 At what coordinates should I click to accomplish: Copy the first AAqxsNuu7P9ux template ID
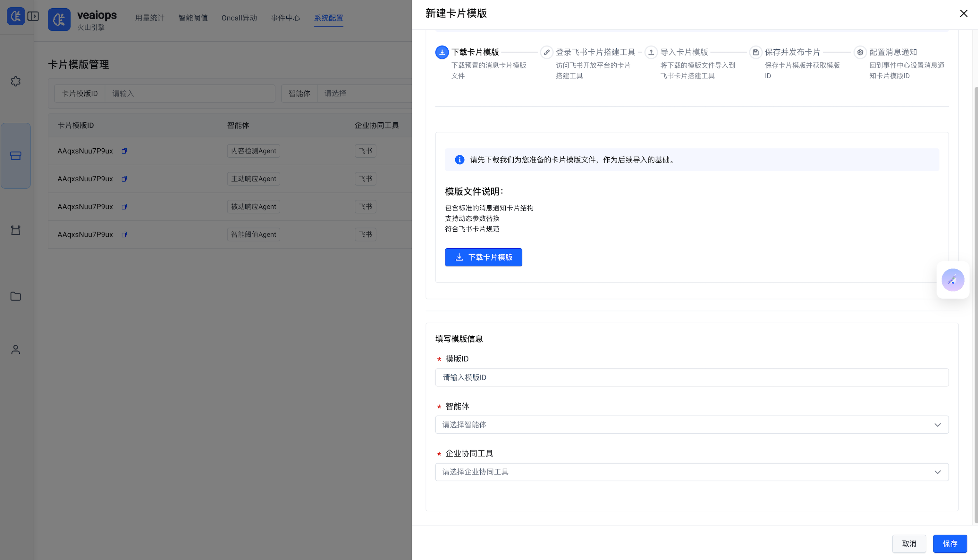pos(124,151)
